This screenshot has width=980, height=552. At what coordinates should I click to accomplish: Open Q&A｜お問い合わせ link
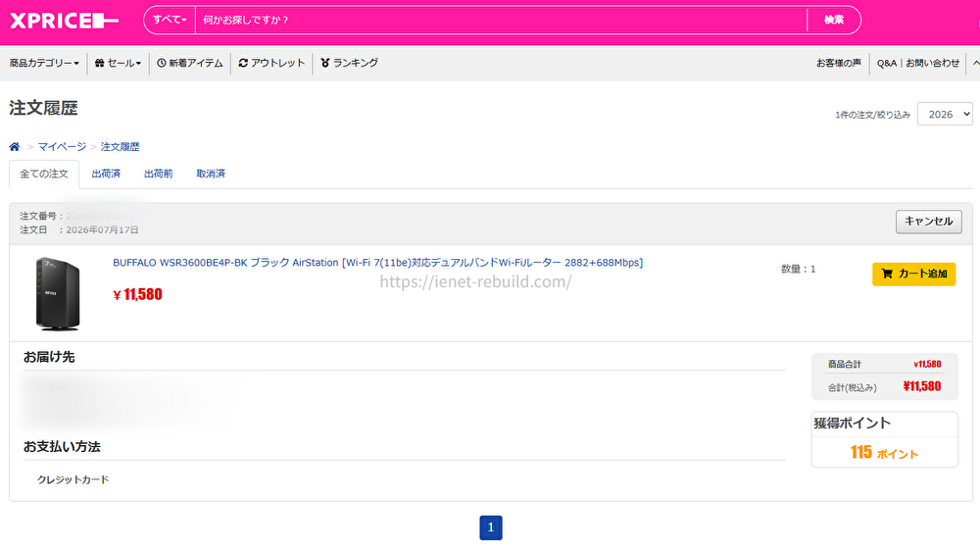tap(918, 63)
